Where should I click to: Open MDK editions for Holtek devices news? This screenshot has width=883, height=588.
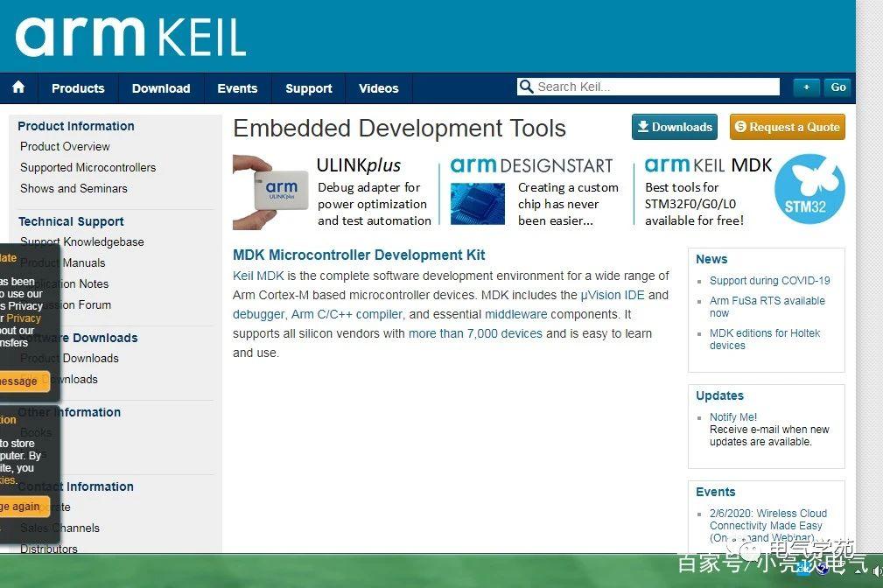pos(765,339)
